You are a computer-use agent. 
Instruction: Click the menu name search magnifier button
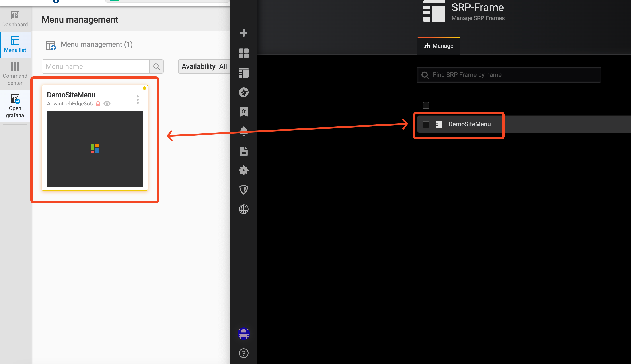pyautogui.click(x=156, y=66)
